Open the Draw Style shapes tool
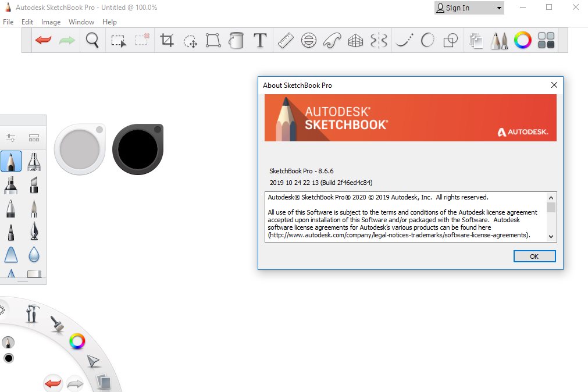This screenshot has width=588, height=392. (x=450, y=40)
